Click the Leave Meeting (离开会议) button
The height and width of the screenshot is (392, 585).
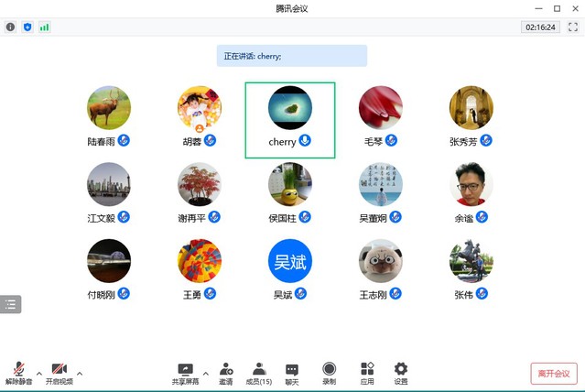click(554, 373)
